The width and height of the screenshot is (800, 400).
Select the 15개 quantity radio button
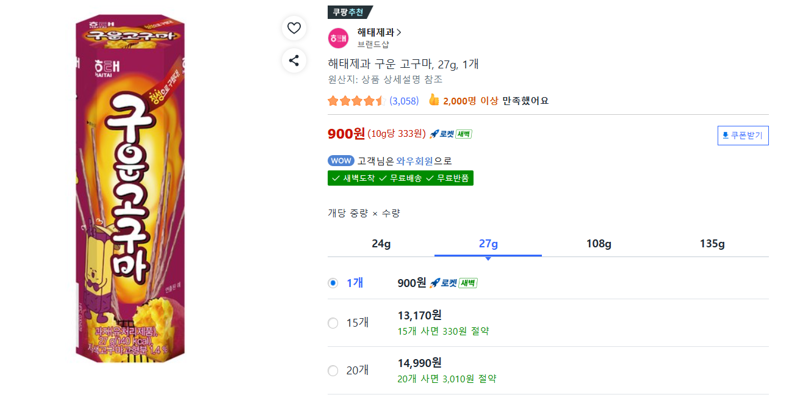pos(333,323)
